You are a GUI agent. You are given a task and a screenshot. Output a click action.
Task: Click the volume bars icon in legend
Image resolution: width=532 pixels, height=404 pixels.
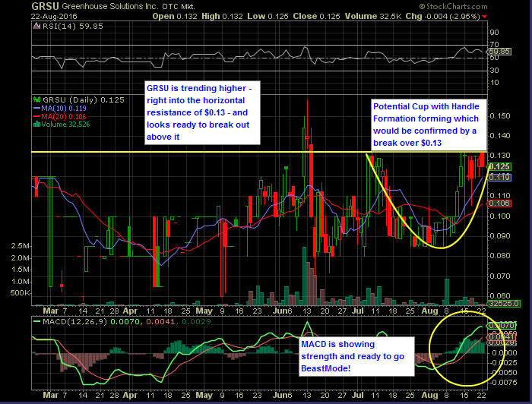coord(36,125)
